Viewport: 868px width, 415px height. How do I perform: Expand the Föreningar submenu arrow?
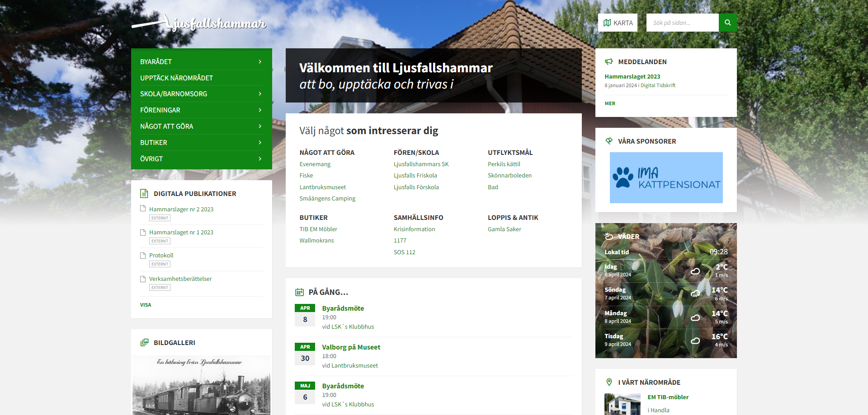(260, 110)
